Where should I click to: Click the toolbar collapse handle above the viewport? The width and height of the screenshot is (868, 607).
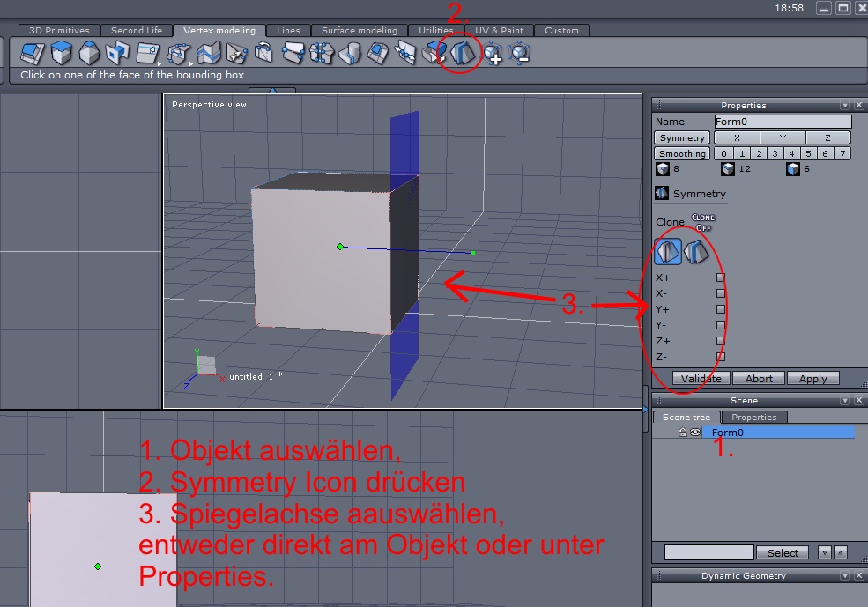(272, 90)
